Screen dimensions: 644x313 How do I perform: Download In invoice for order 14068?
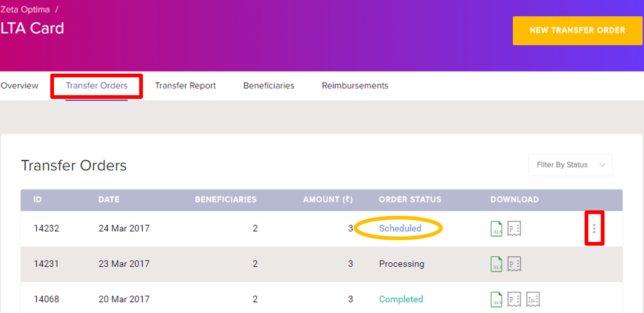(x=533, y=299)
